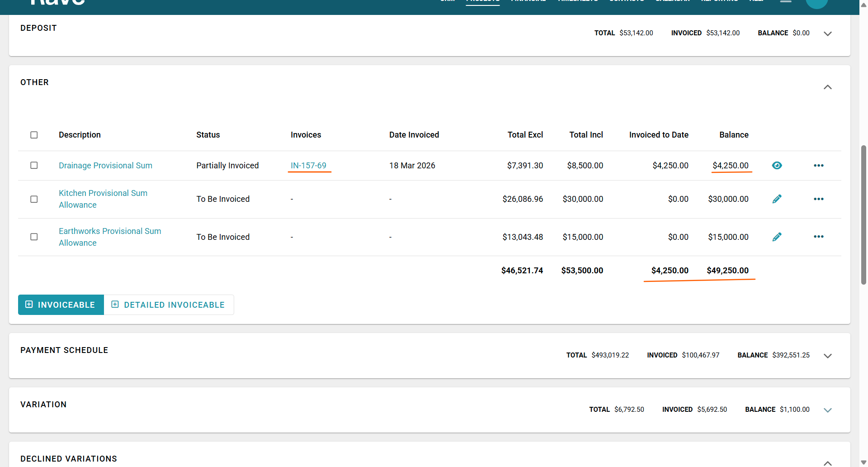Click the Detailed Invoiceable button
Image resolution: width=868 pixels, height=467 pixels.
[169, 305]
